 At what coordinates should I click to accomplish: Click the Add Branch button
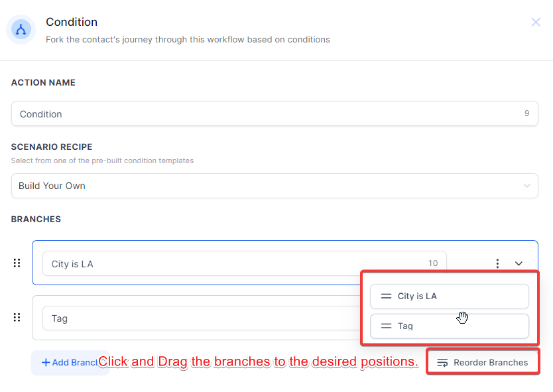(69, 362)
